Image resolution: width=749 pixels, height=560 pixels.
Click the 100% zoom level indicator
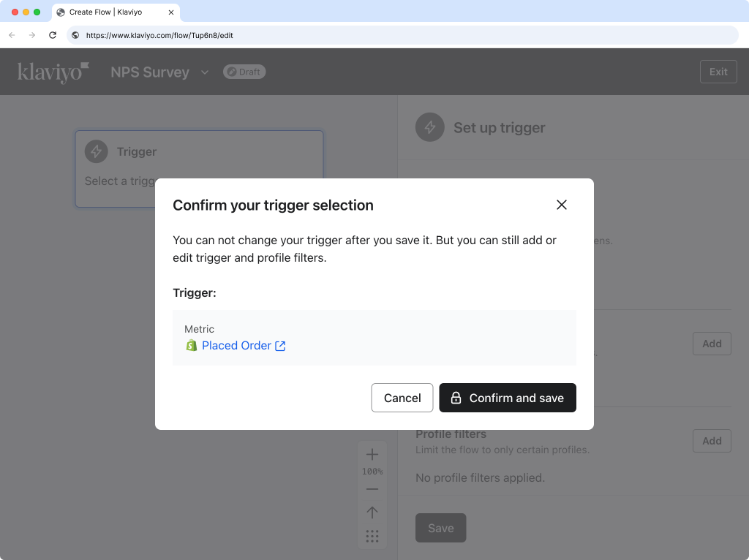372,471
